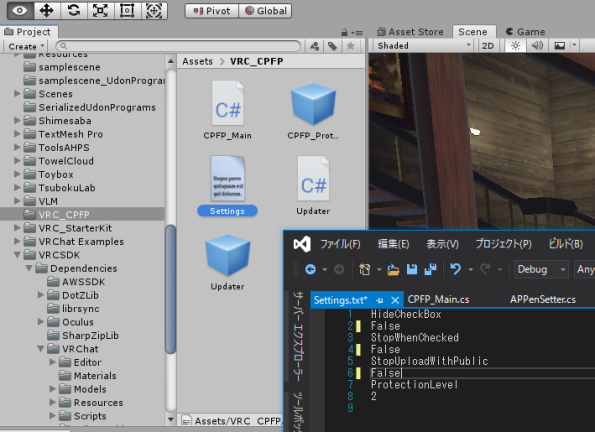This screenshot has height=432, width=595.
Task: Select the Updater prefab cube asset
Action: tap(227, 262)
